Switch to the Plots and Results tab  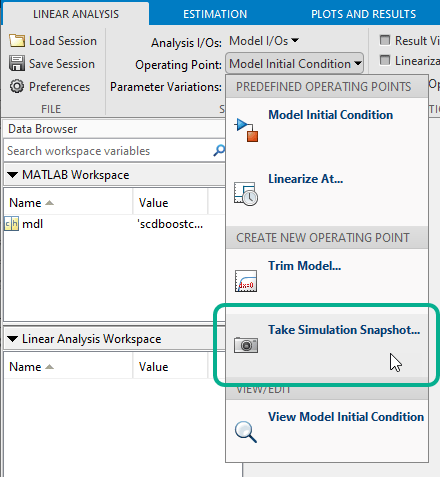click(363, 14)
